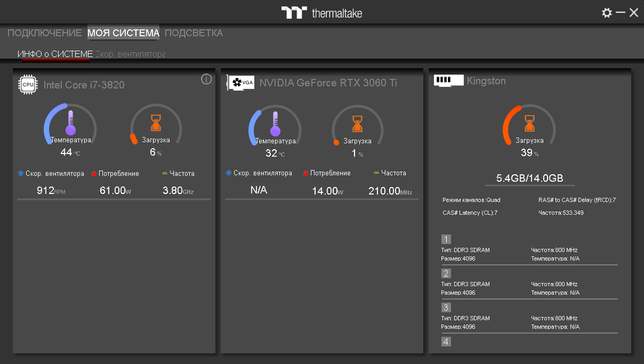This screenshot has width=644, height=364.
Task: Open ИНФО о СИСТЕМЕ sub-tab
Action: (55, 54)
